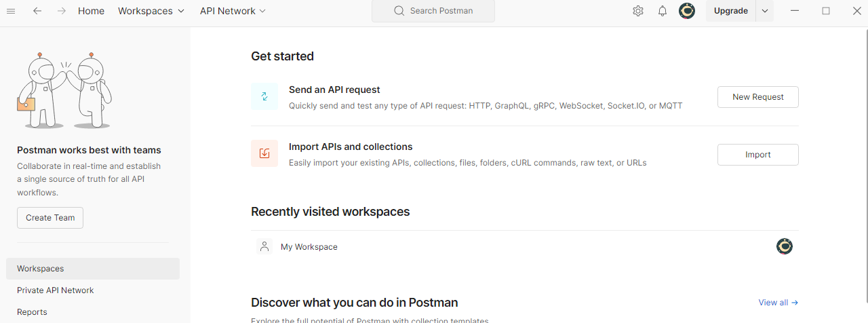
Task: Click the avatar in My Workspace row
Action: pyautogui.click(x=785, y=246)
